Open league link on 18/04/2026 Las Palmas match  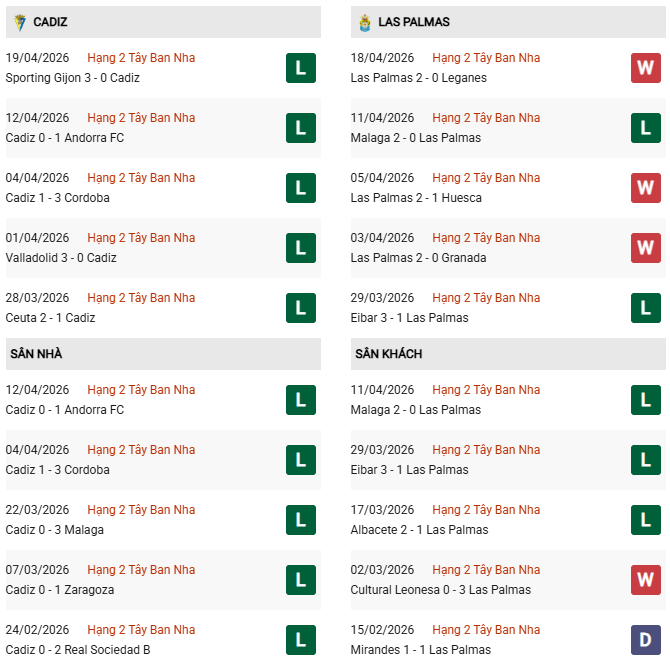(x=486, y=58)
